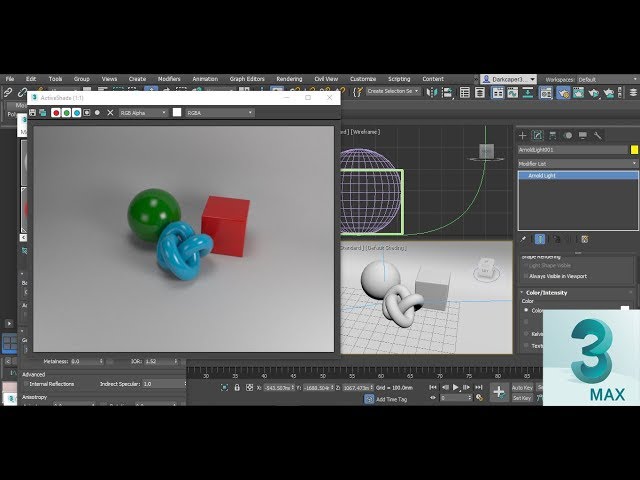The image size is (640, 480).
Task: Click the Clear (X) icon in ActiveShade
Action: pos(110,113)
